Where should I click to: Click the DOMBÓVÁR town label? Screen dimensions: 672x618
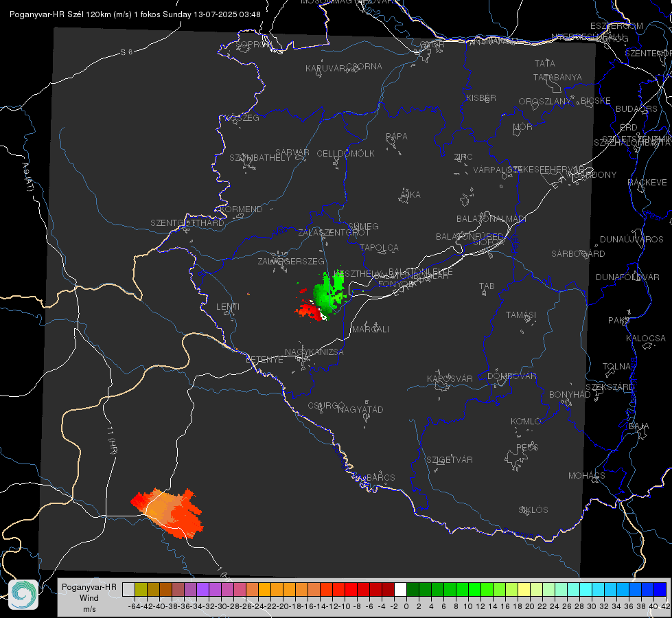pos(511,376)
